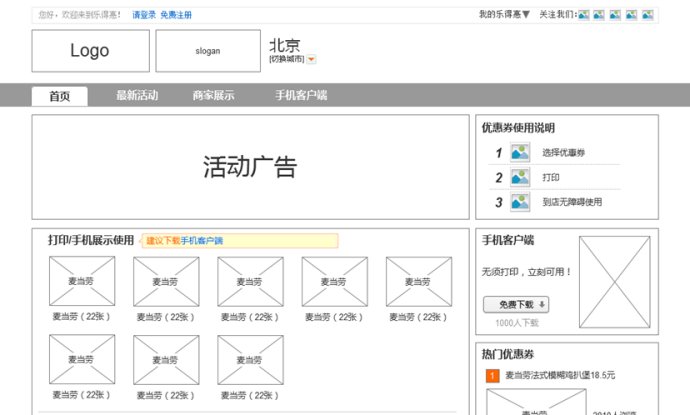Click the 免费下载 download button
Viewport: 690px width, 415px height.
point(516,305)
